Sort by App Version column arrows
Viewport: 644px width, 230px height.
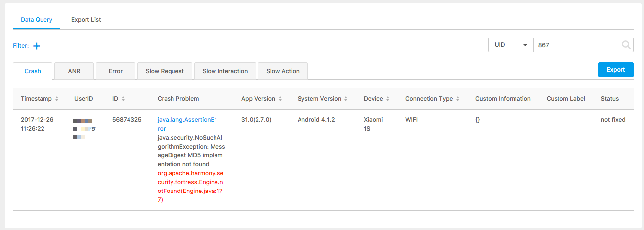point(280,99)
